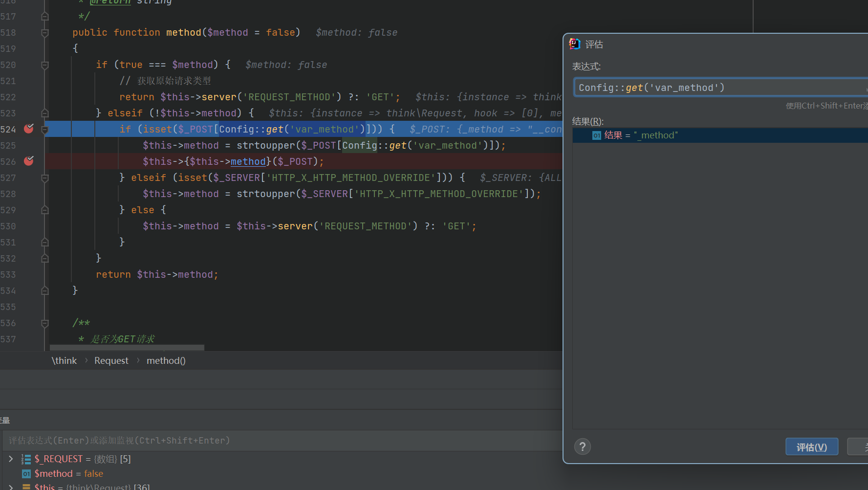Screen dimensions: 868x490
Task: Click line number 530 in gutter
Action: (8, 226)
